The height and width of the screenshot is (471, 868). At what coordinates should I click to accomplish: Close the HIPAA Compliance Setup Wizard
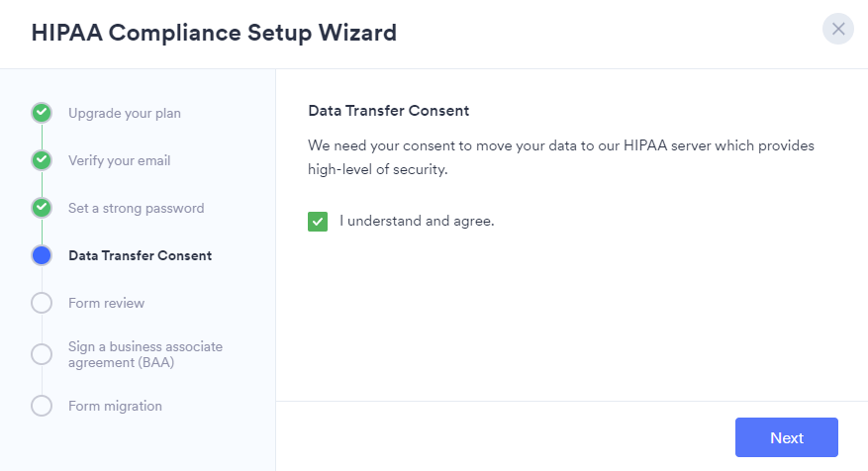coord(838,29)
